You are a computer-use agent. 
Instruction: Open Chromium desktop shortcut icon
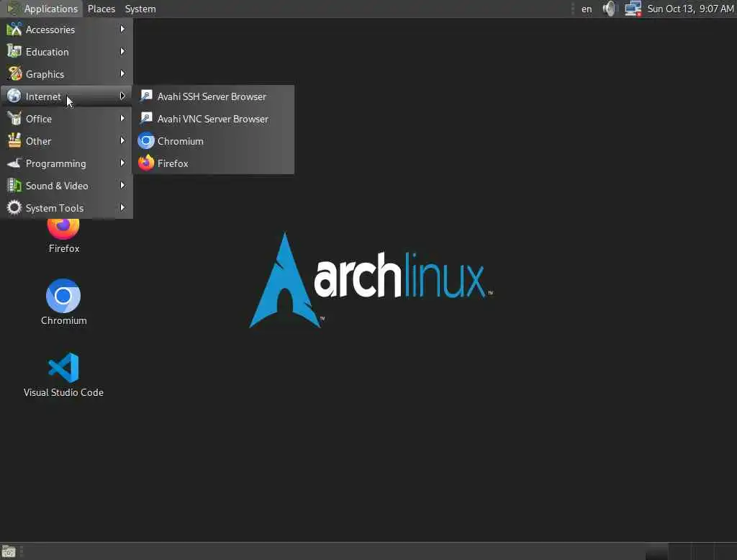pyautogui.click(x=63, y=296)
